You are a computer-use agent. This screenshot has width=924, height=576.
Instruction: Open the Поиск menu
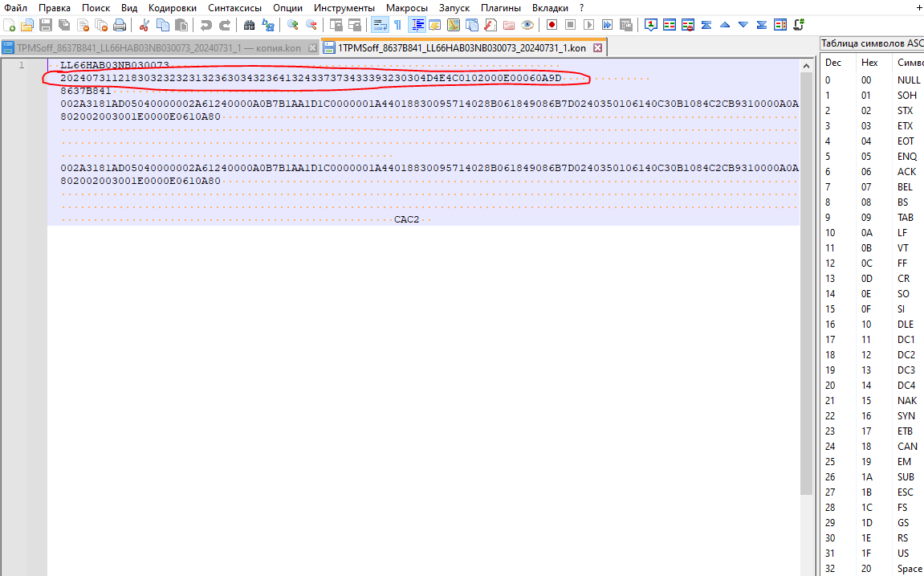(96, 8)
